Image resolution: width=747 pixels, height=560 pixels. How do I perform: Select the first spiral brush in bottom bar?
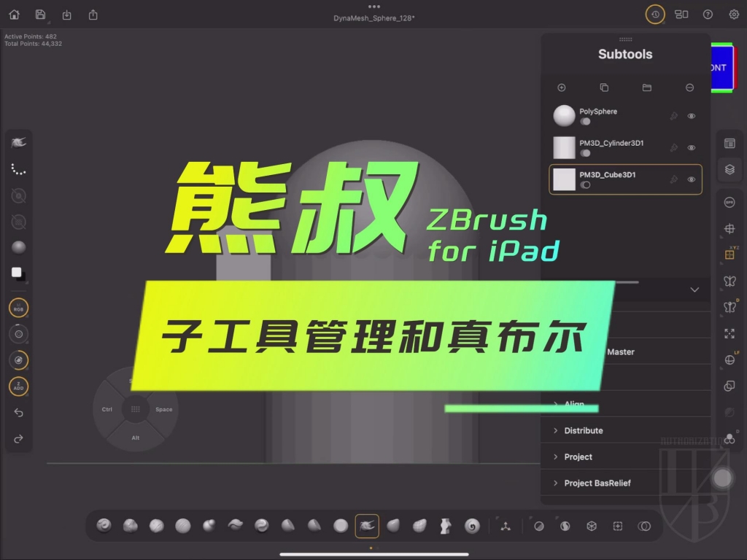tap(104, 526)
